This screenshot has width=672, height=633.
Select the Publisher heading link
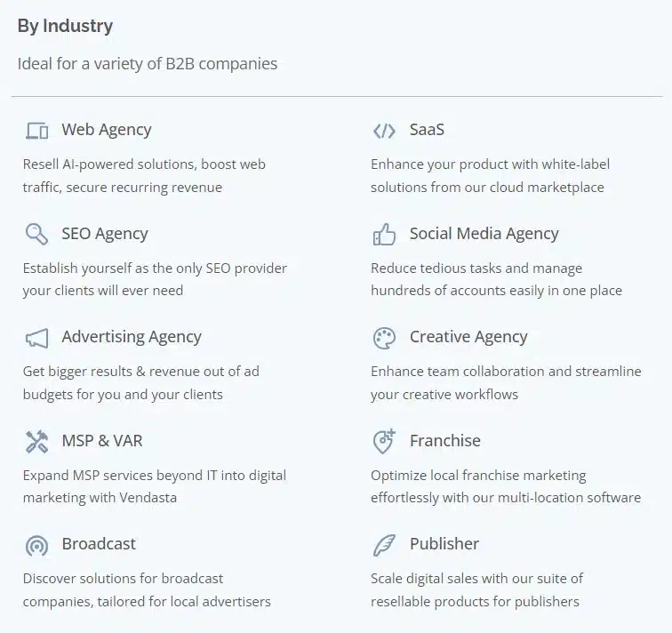pyautogui.click(x=444, y=543)
